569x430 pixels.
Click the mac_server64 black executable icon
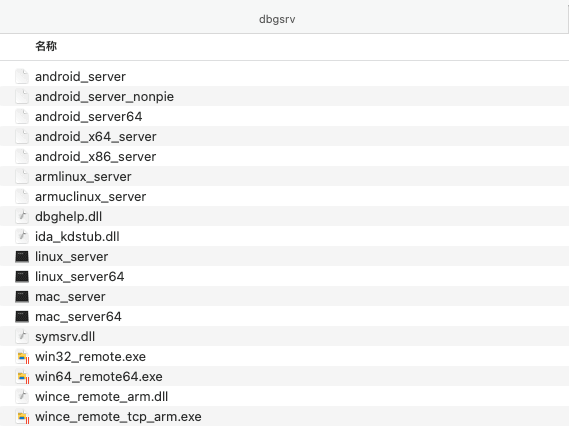pyautogui.click(x=22, y=317)
